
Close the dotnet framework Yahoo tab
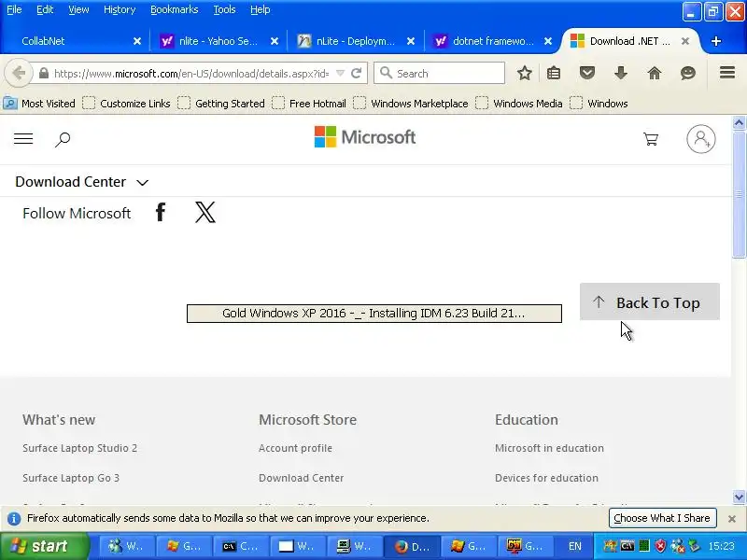pyautogui.click(x=548, y=41)
